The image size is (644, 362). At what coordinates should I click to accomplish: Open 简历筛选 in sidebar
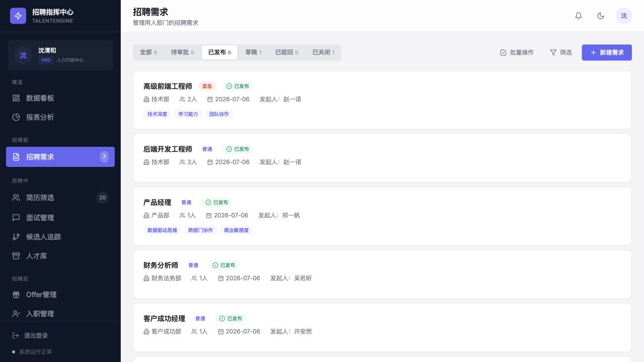60,198
